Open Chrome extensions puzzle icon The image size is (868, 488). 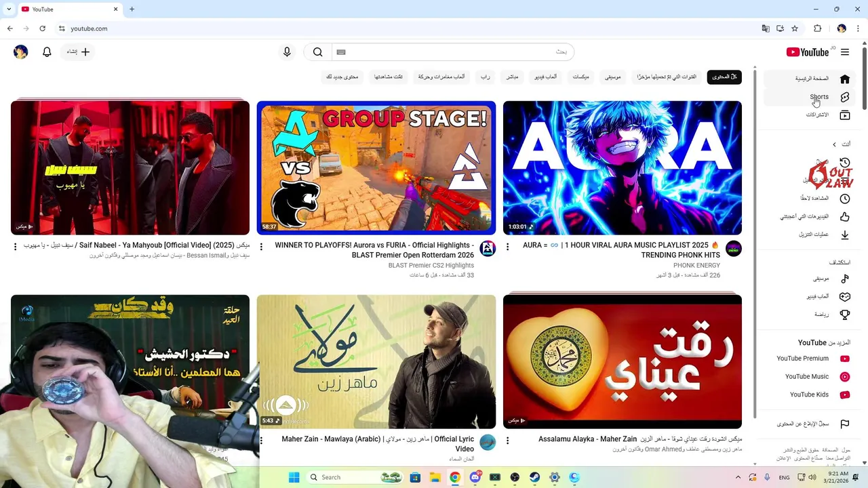click(x=818, y=28)
